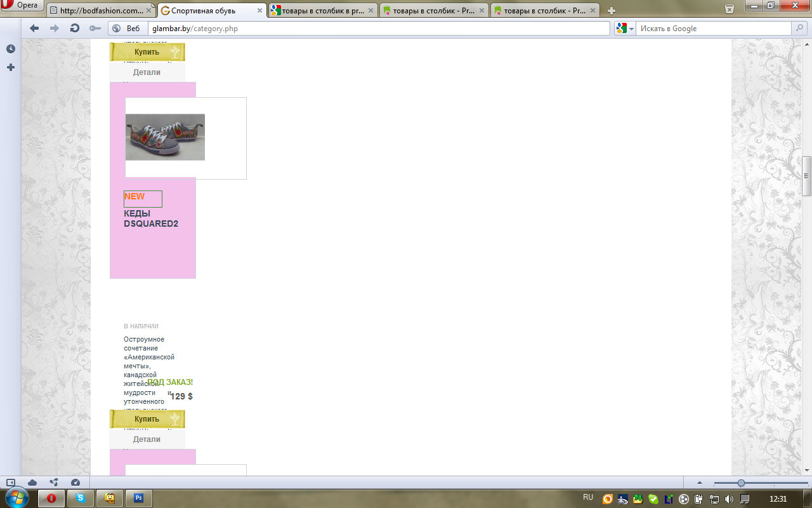Image resolution: width=812 pixels, height=508 pixels.
Task: Open History from the sidebar clock icon
Action: pyautogui.click(x=11, y=50)
